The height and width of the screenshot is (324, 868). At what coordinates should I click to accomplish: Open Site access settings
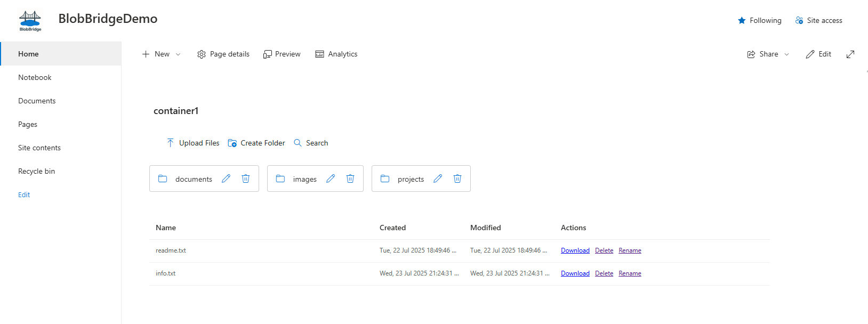tap(818, 21)
